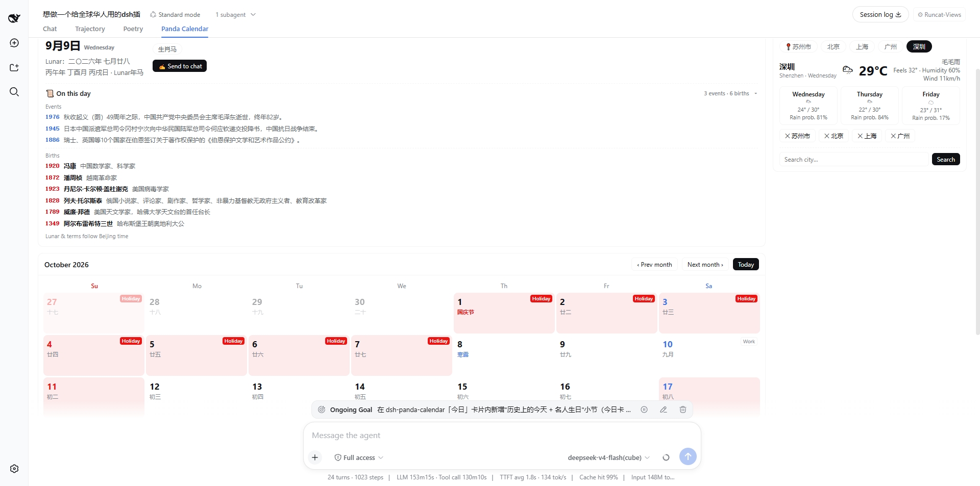The height and width of the screenshot is (486, 980).
Task: Click the new folder plus sidebar icon
Action: (x=14, y=67)
